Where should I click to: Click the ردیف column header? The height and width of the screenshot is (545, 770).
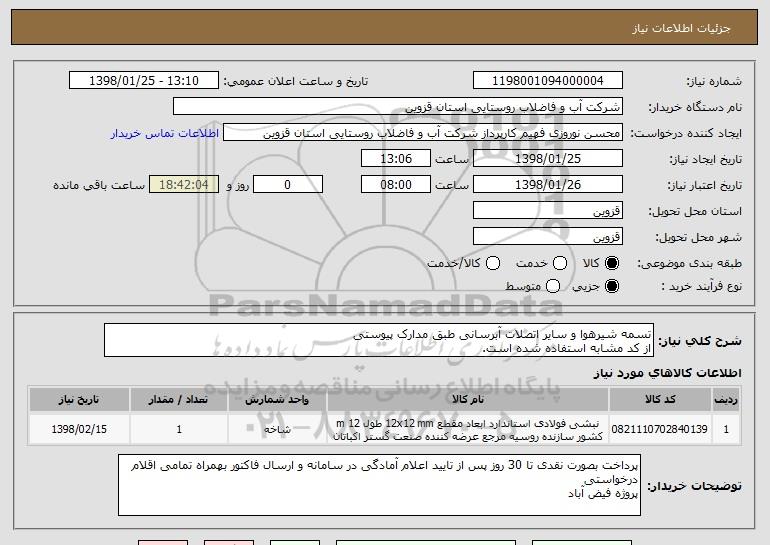click(726, 400)
